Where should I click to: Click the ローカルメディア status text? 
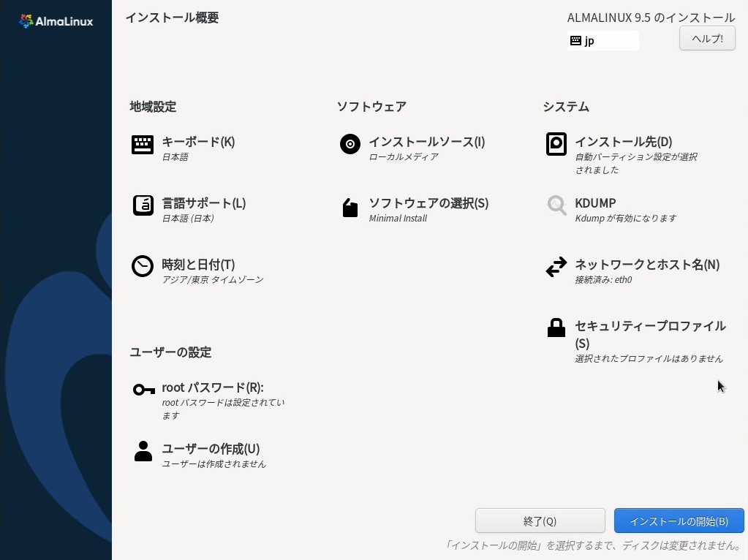tap(404, 157)
